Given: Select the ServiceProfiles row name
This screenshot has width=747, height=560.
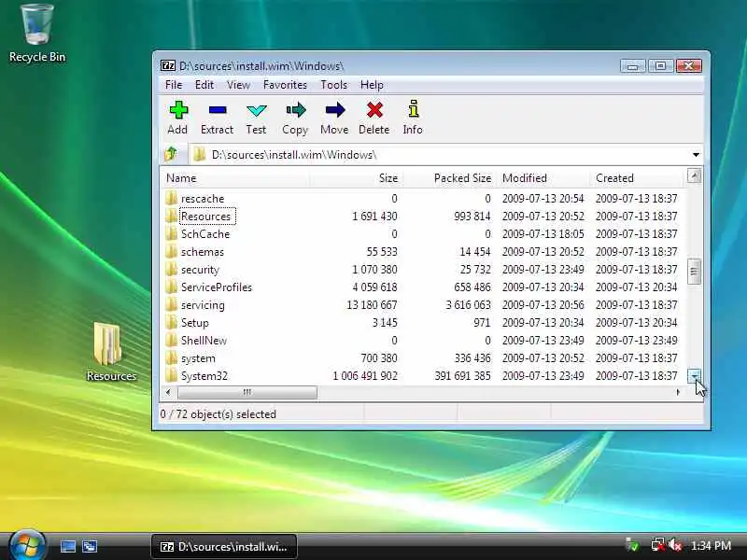Looking at the screenshot, I should pyautogui.click(x=217, y=287).
